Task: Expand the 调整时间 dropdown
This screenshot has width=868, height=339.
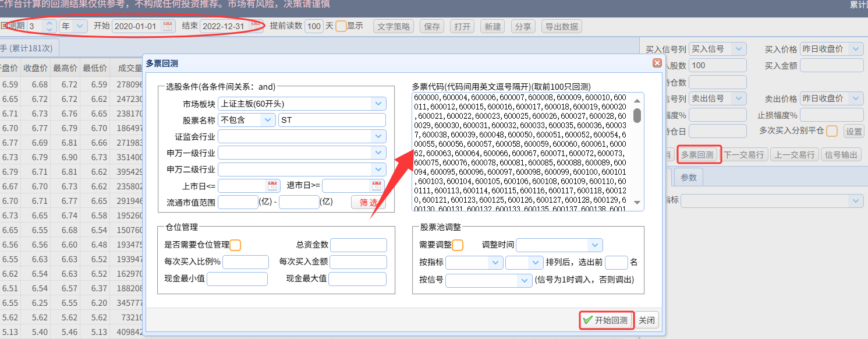Action: click(594, 245)
